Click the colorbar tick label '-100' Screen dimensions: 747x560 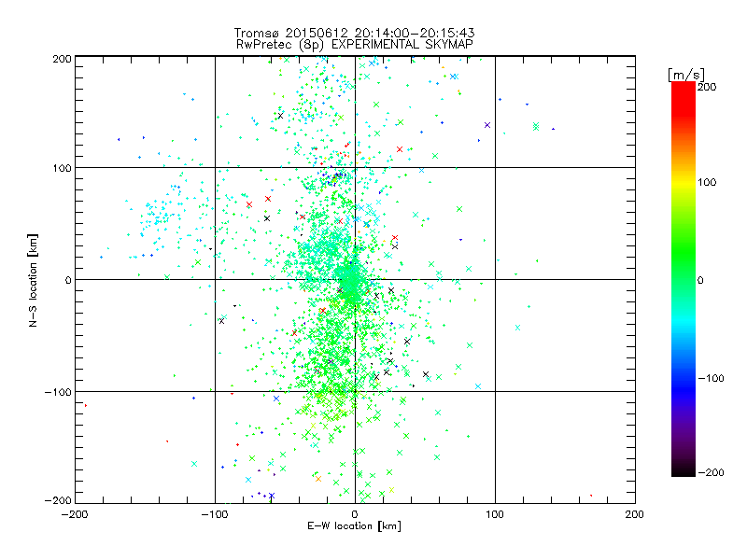pos(711,378)
